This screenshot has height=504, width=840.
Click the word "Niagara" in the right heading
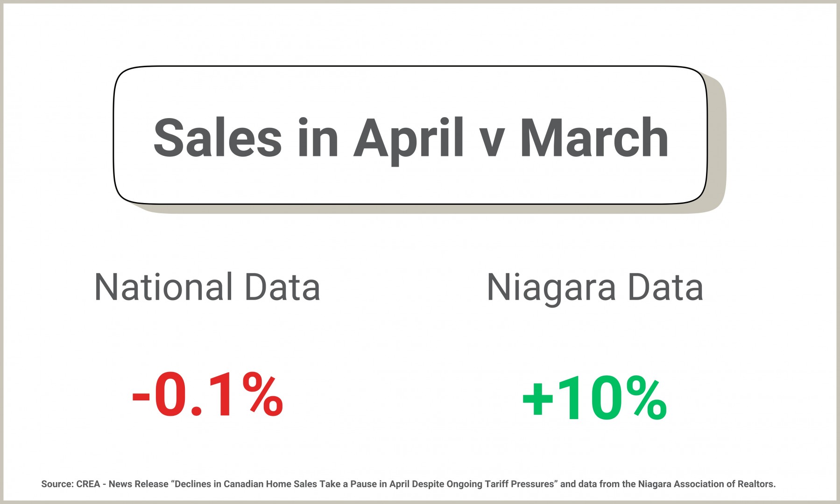tap(551, 288)
